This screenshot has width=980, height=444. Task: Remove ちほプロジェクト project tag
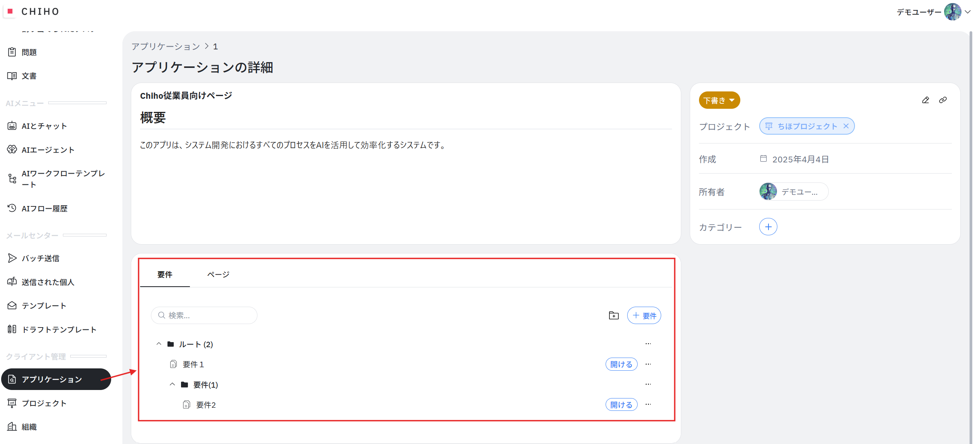(846, 126)
